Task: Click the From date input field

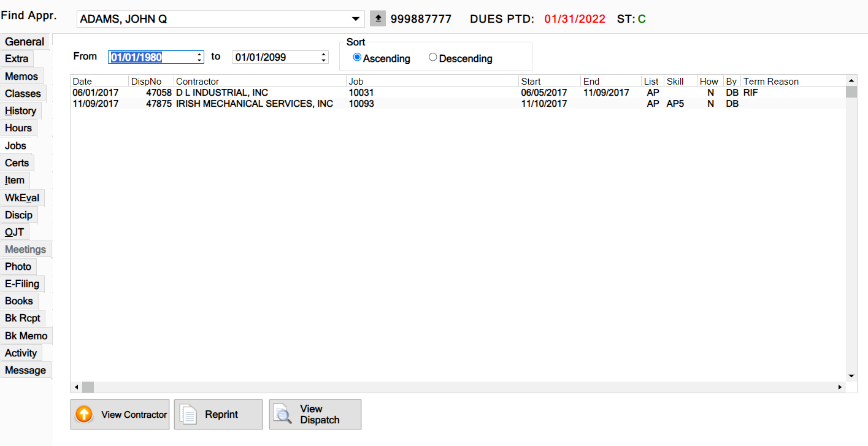Action: [151, 57]
